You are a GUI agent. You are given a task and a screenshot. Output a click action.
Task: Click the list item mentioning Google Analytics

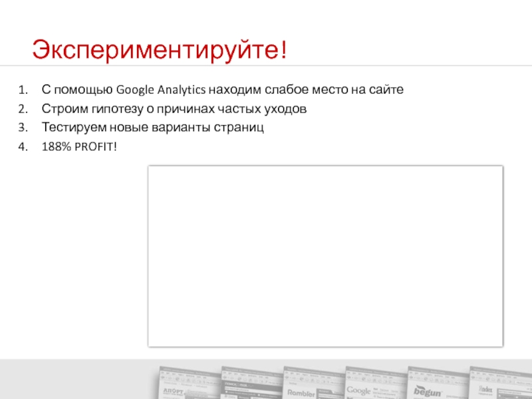[223, 90]
